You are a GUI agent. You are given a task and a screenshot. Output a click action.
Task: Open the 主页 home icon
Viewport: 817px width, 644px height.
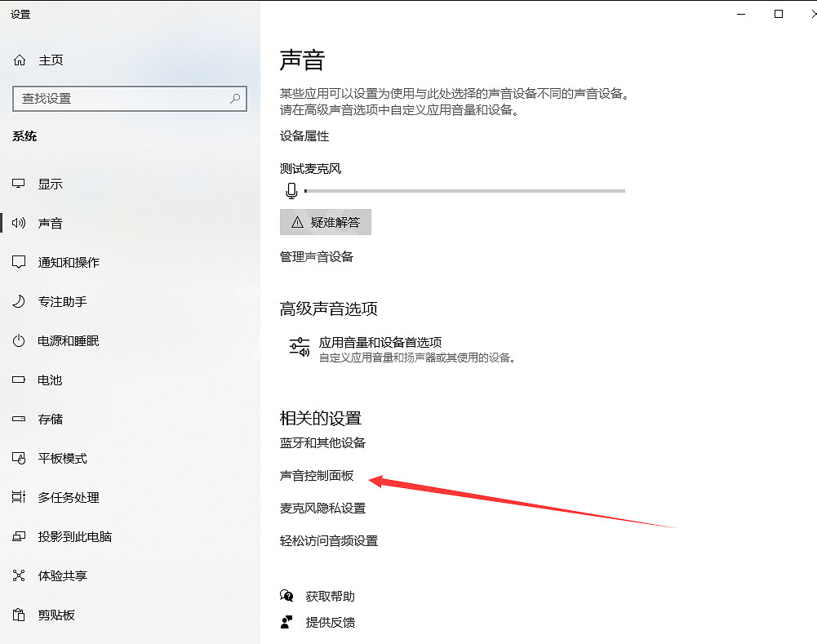(19, 60)
